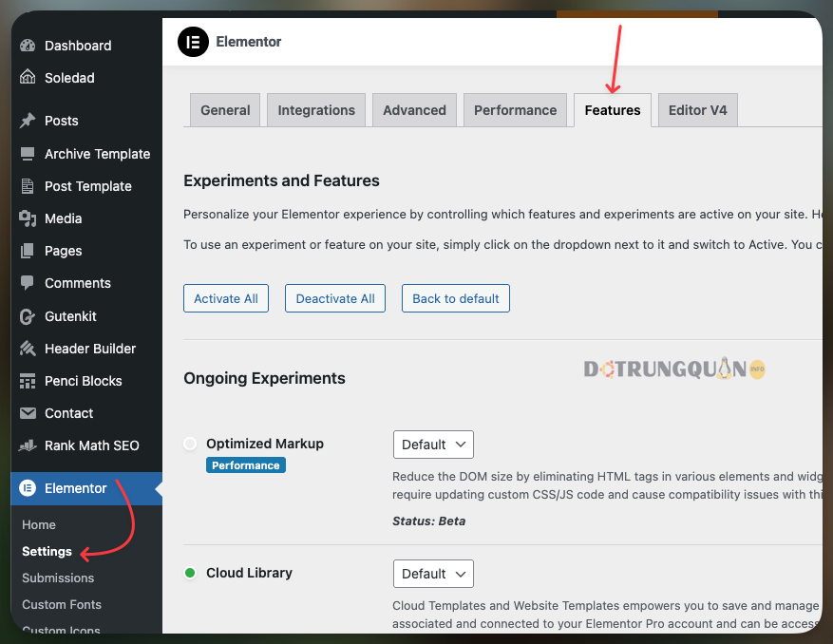
Task: Click the Elementor sidebar logo icon
Action: coord(28,488)
